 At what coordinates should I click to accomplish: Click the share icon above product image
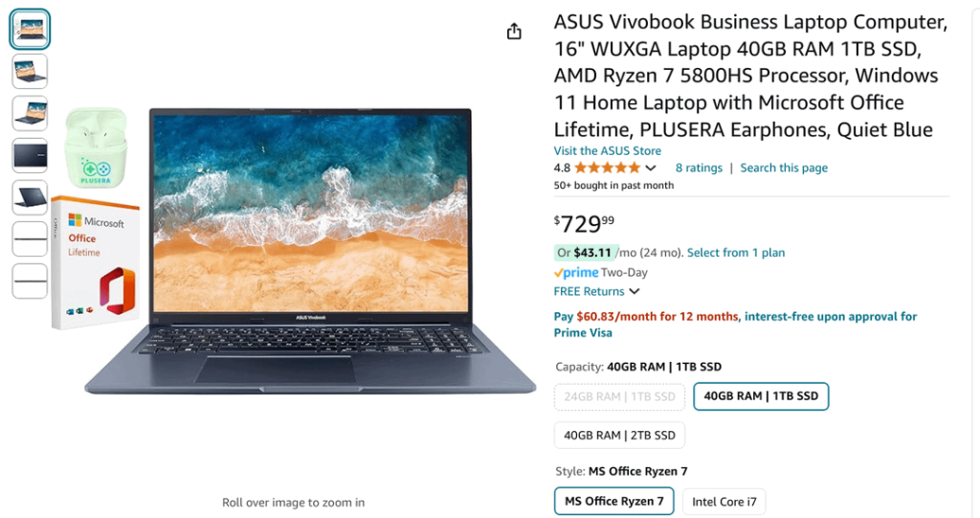[x=514, y=31]
